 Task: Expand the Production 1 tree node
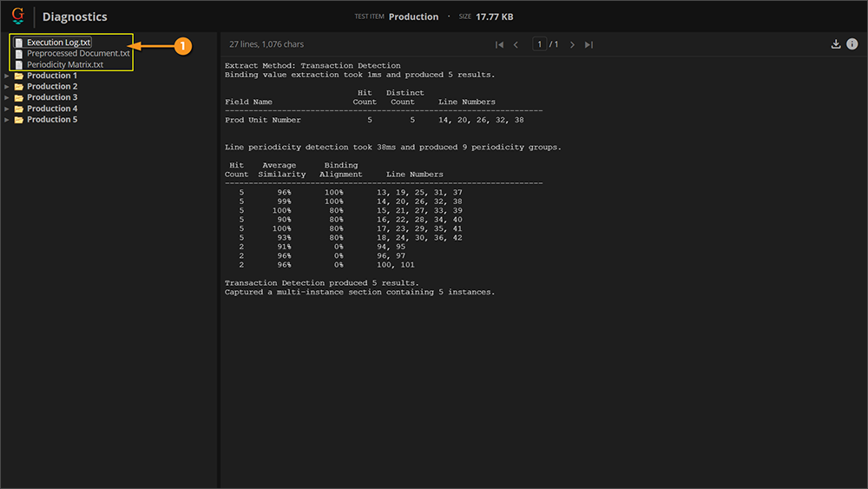click(x=7, y=76)
